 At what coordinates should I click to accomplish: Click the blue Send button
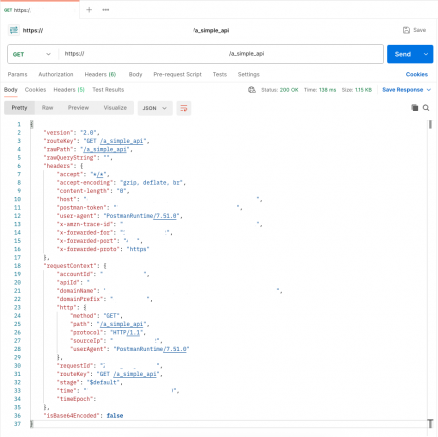pos(403,54)
